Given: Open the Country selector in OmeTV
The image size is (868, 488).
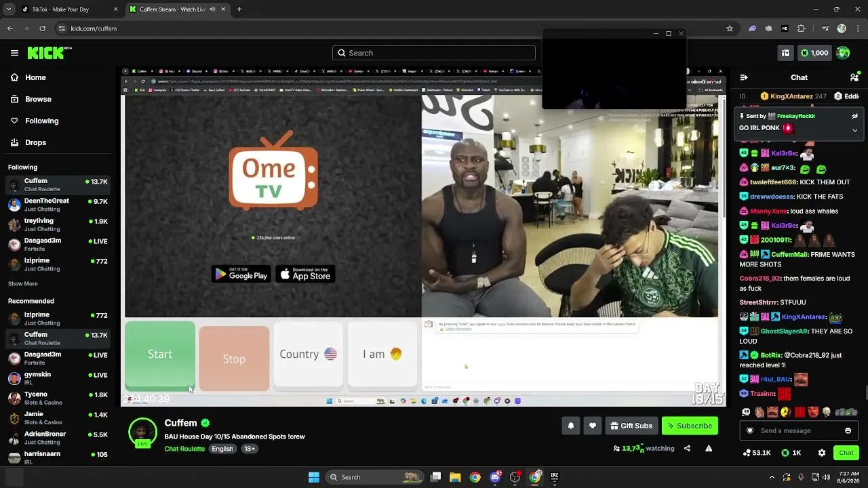Looking at the screenshot, I should pyautogui.click(x=308, y=354).
